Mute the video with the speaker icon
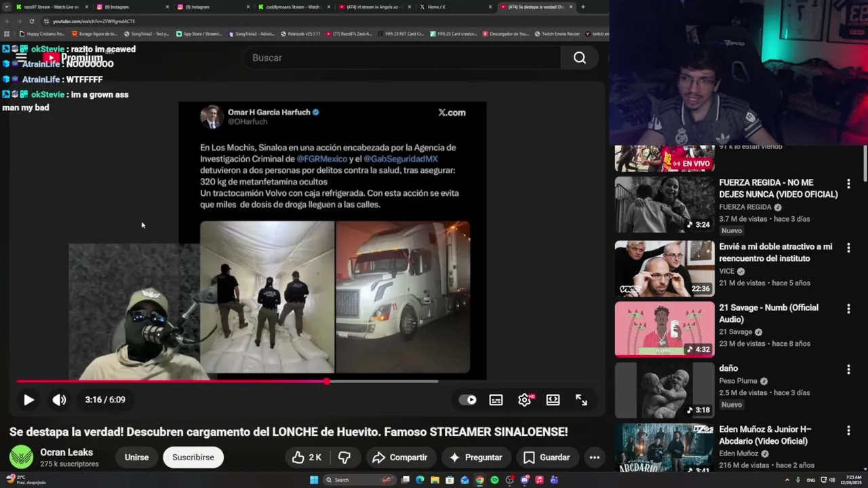This screenshot has width=868, height=488. 60,400
